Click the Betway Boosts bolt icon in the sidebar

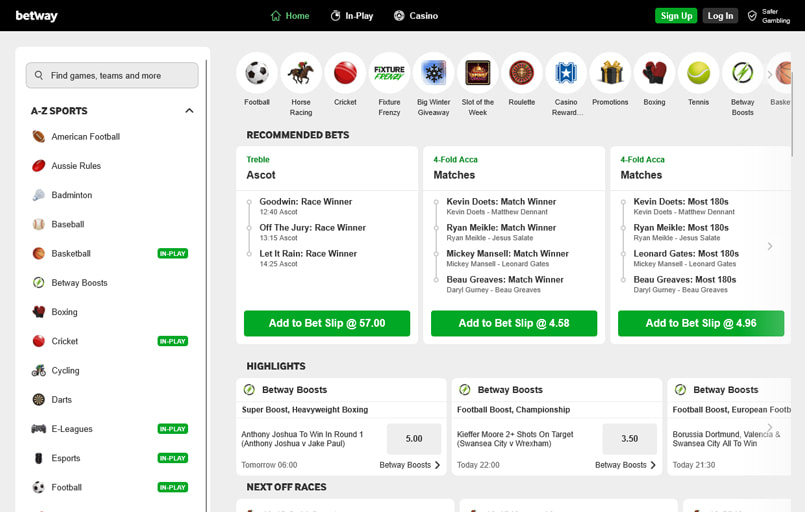point(39,282)
